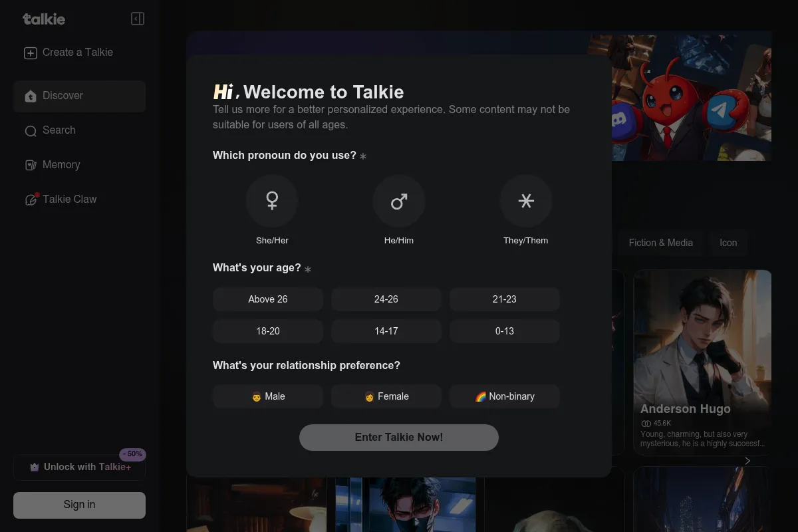Viewport: 798px width, 532px height.
Task: Click the Talkie logo
Action: click(44, 19)
